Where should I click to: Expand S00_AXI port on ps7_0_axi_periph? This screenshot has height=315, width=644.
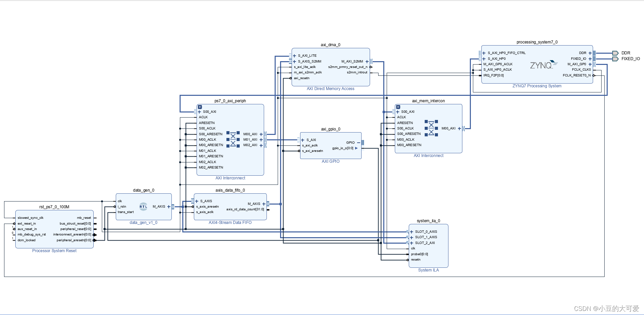(199, 112)
